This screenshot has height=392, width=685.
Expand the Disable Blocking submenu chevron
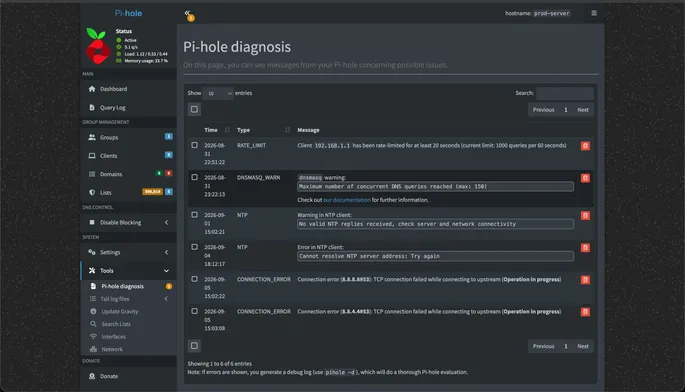coord(166,222)
